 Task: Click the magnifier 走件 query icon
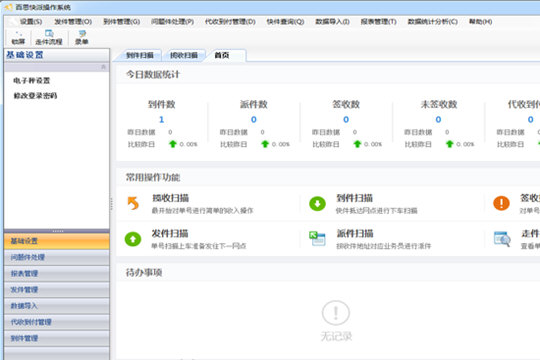502,239
